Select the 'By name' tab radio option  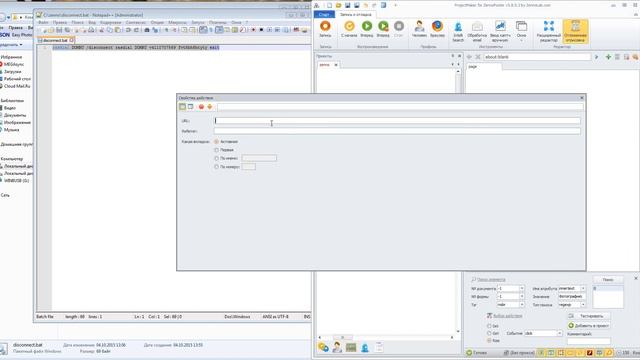click(216, 158)
